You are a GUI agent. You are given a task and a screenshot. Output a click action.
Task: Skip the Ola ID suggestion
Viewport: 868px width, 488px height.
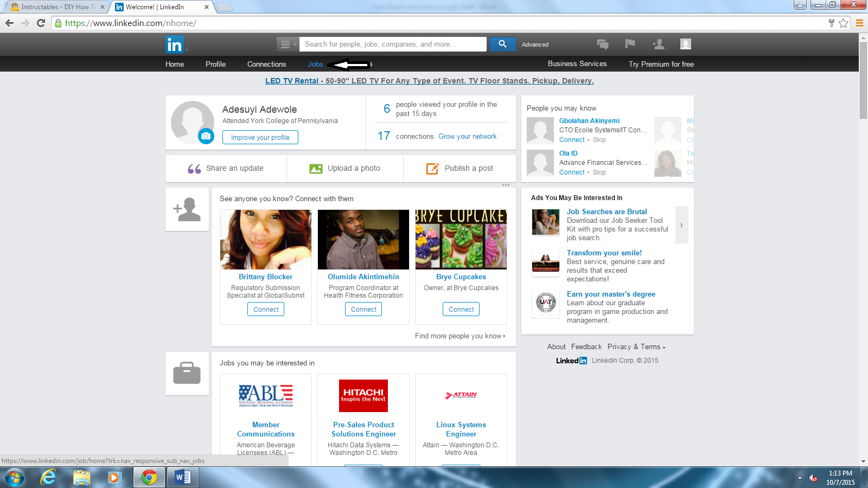tap(599, 172)
